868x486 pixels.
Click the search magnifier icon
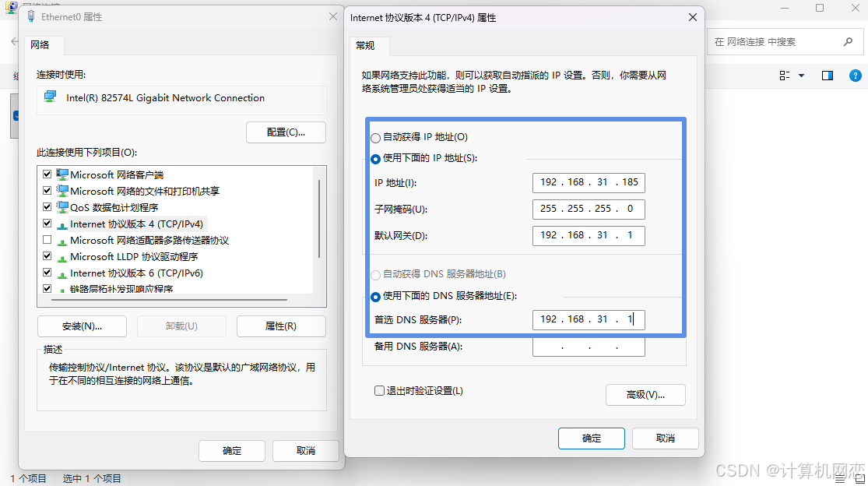848,41
